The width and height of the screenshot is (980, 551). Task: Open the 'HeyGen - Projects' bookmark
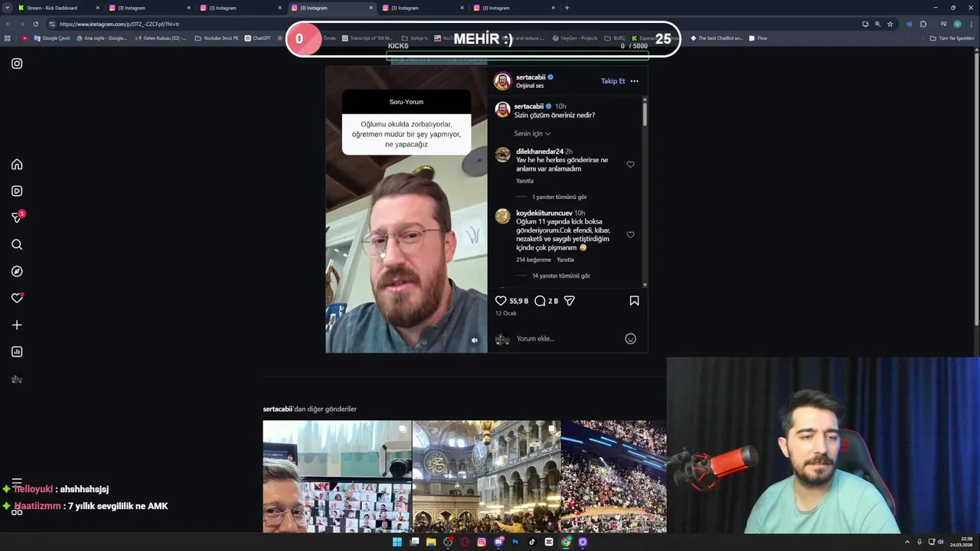click(x=574, y=38)
